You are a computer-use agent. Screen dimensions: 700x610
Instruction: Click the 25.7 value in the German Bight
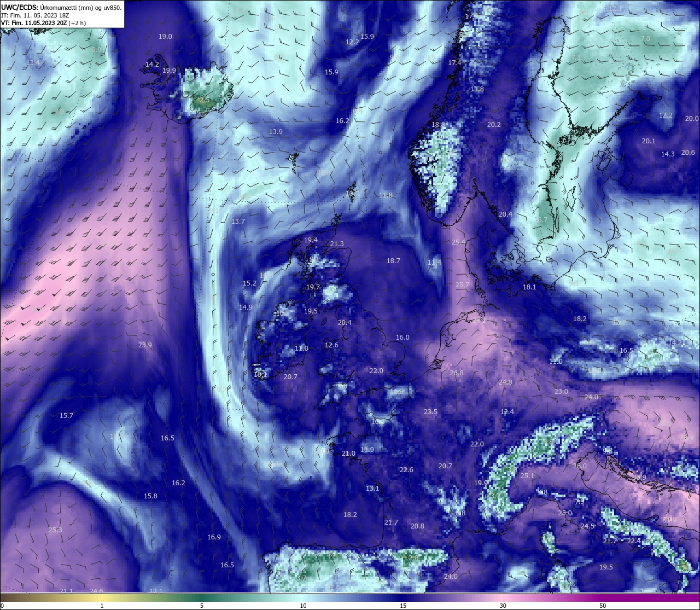462,285
